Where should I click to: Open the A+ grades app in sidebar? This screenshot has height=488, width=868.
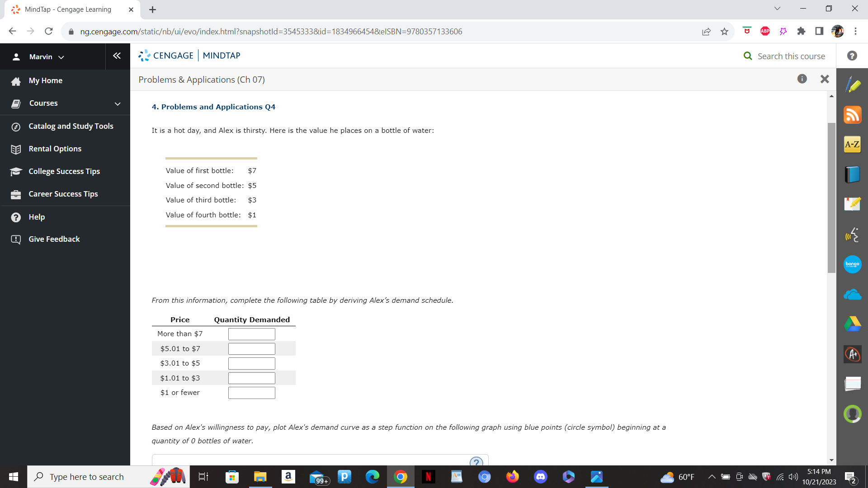point(853,354)
